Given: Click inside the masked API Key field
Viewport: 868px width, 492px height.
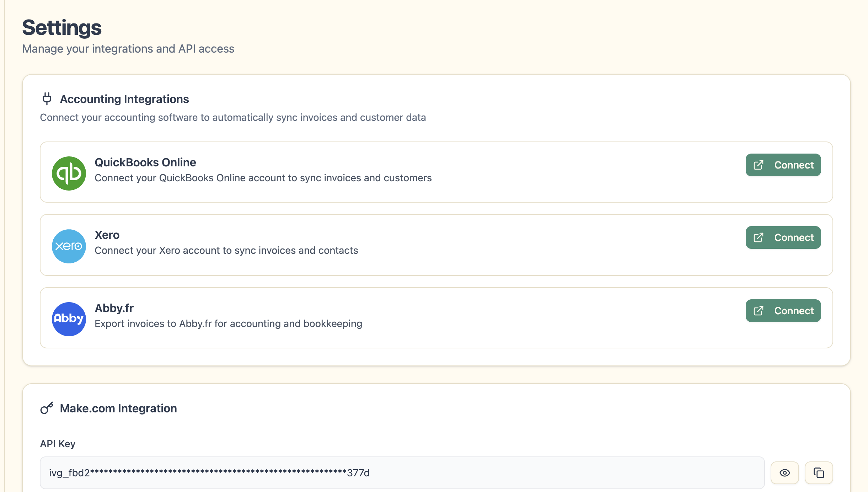Looking at the screenshot, I should tap(402, 473).
